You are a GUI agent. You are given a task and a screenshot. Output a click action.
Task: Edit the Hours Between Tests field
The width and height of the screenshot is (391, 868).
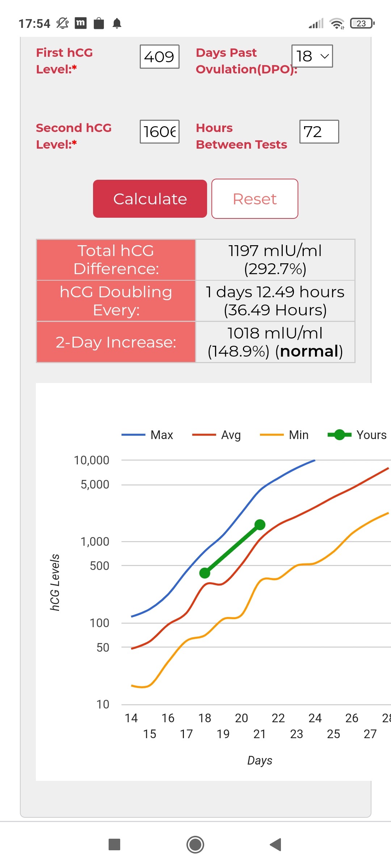(319, 132)
